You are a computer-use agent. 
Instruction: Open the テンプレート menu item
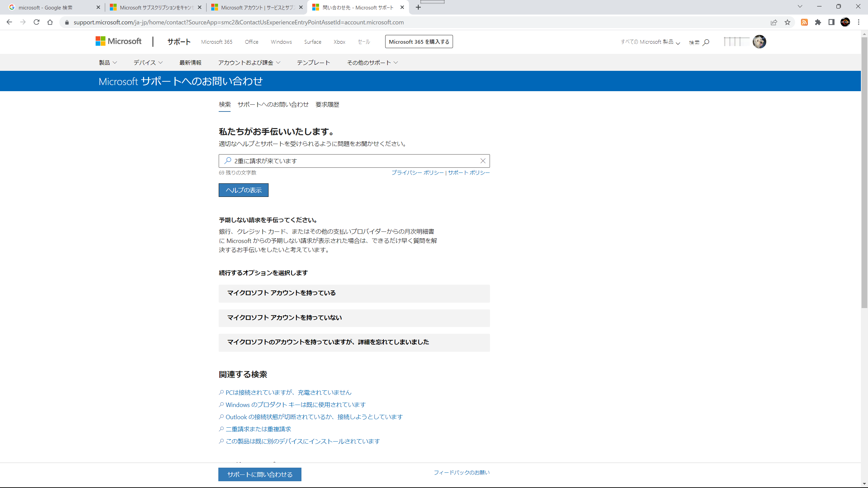(x=313, y=63)
